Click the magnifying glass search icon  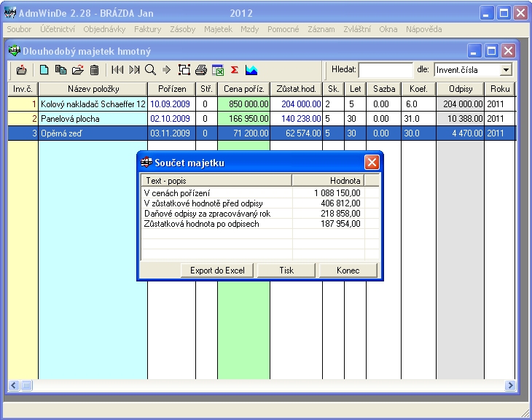click(x=150, y=70)
